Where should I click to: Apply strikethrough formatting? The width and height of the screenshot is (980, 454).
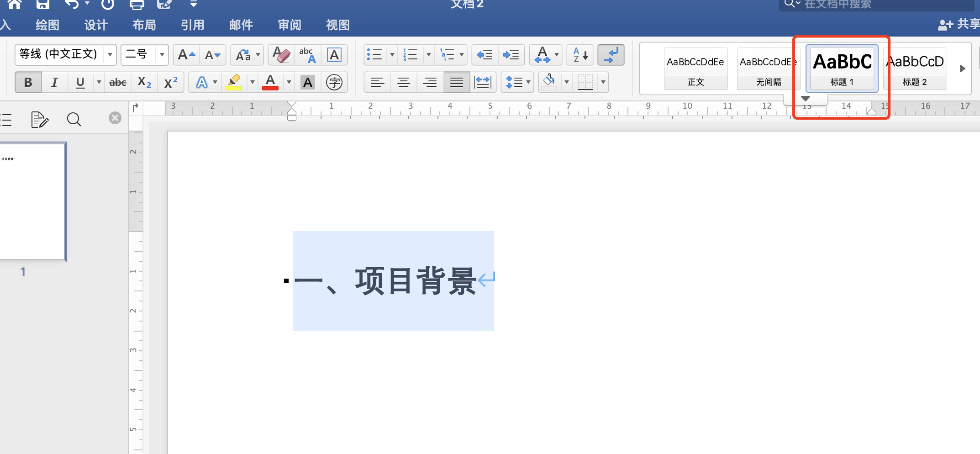pos(118,83)
